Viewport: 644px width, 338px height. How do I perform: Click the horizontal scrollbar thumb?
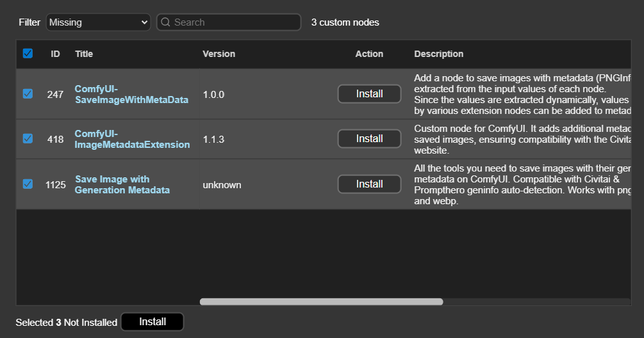(321, 302)
